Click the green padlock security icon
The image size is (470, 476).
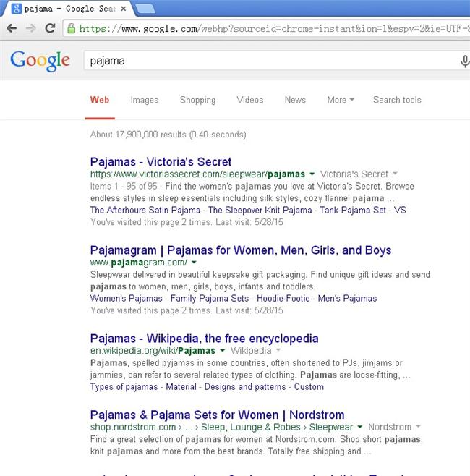(x=71, y=29)
